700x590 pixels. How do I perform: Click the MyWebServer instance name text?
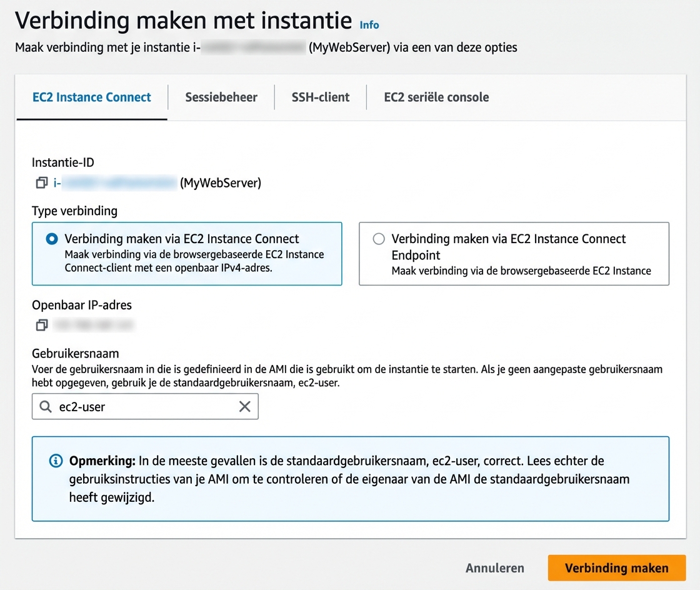click(x=219, y=182)
